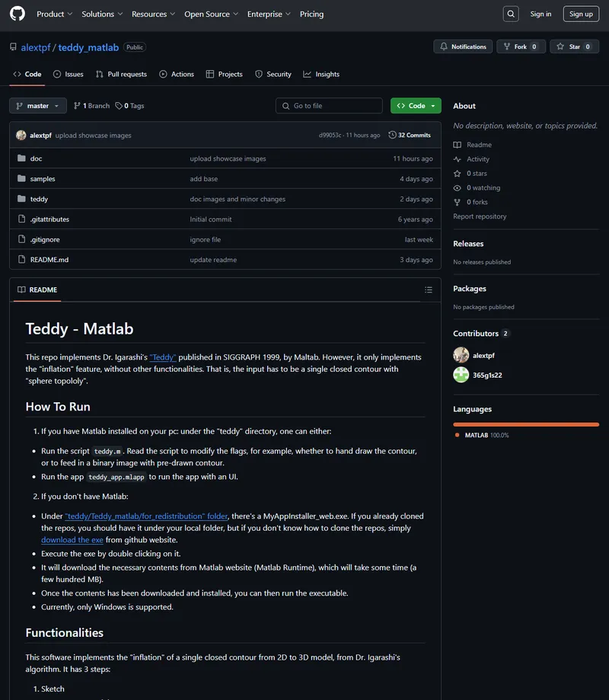Click the Go to file search field

(x=330, y=106)
